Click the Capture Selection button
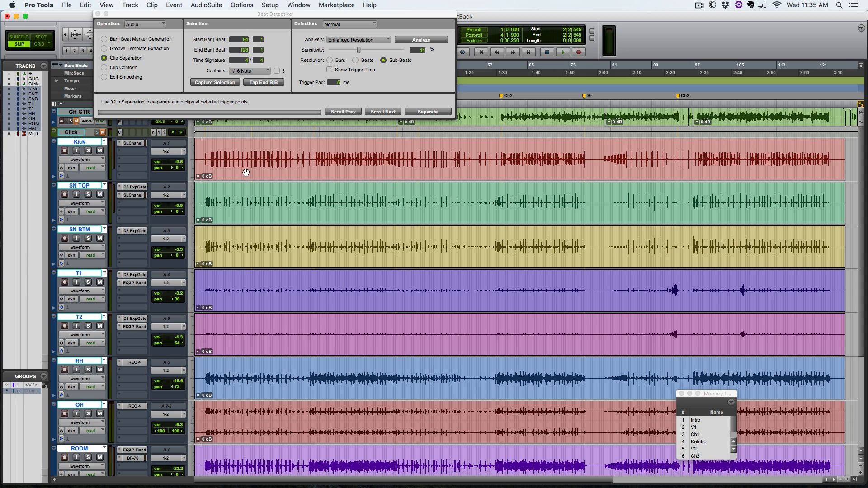This screenshot has width=868, height=488. point(215,82)
